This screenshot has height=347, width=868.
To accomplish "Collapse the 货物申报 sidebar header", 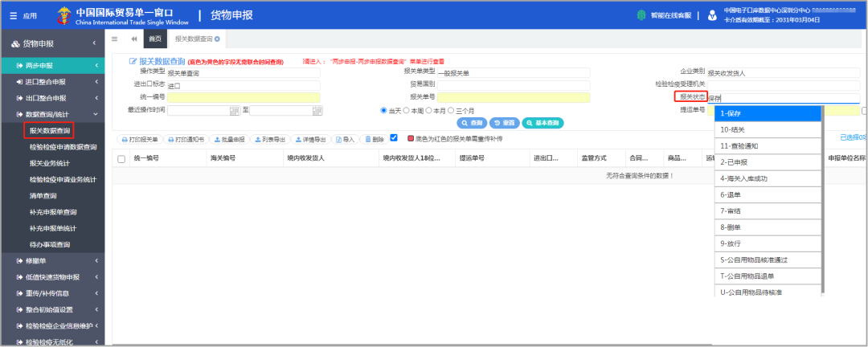I will [x=52, y=43].
